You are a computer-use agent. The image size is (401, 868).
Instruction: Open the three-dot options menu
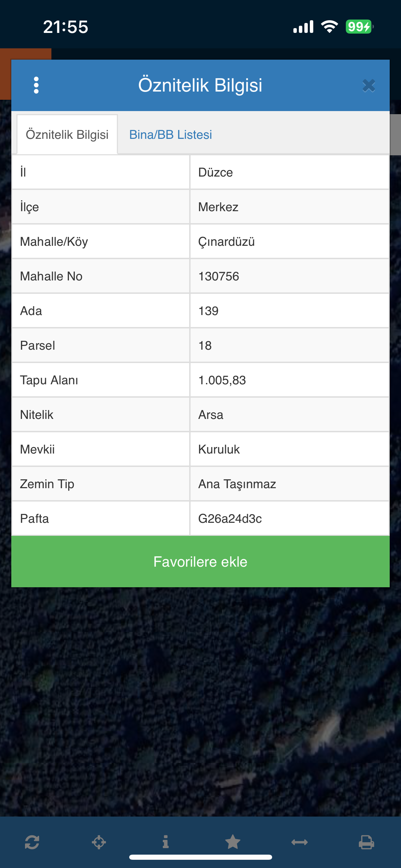[36, 85]
